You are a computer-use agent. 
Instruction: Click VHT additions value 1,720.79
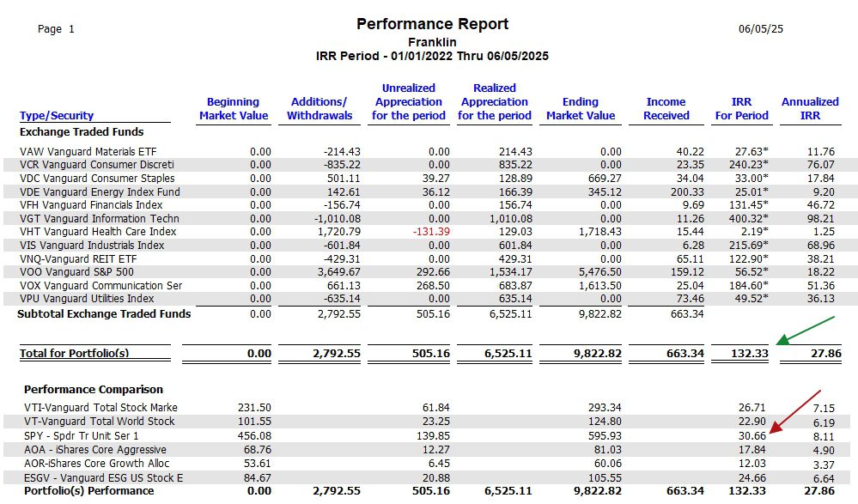pyautogui.click(x=339, y=232)
